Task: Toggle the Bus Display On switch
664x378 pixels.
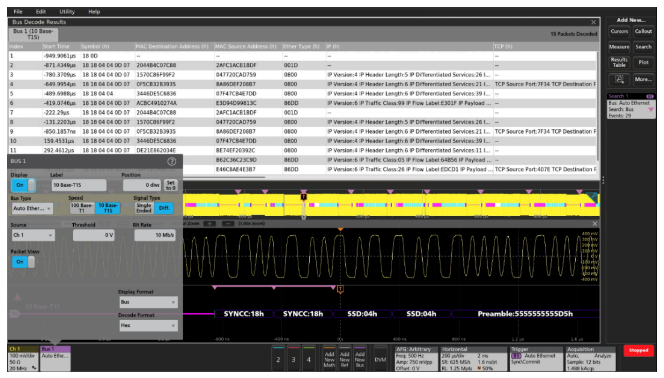Action: coord(23,185)
